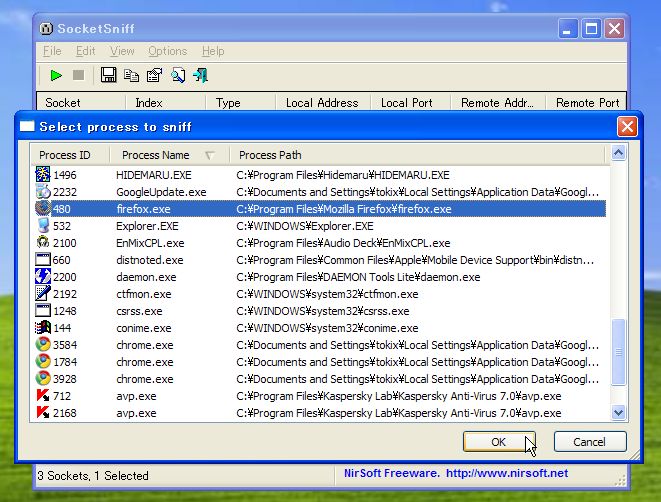Viewport: 661px width, 502px height.
Task: Click the Local Address column header
Action: tap(323, 102)
